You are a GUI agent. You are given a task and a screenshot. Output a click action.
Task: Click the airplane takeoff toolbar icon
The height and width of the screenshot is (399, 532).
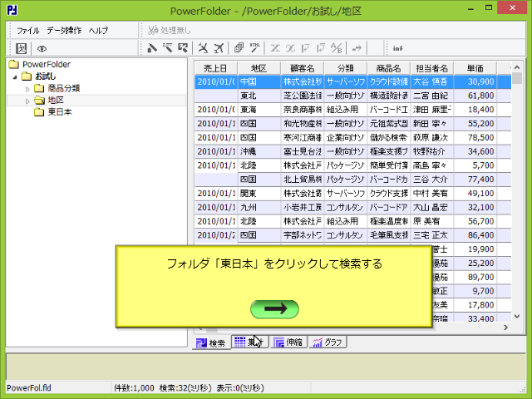(219, 48)
